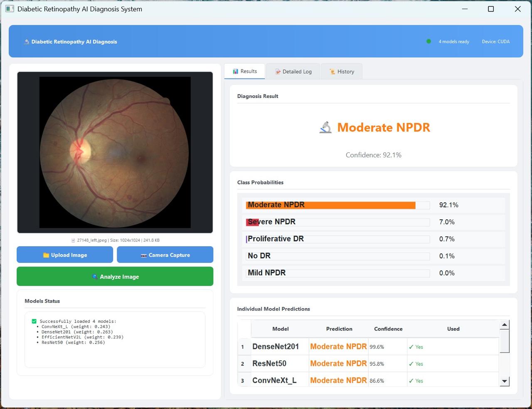
Task: Switch to the Results tab
Action: pyautogui.click(x=245, y=71)
